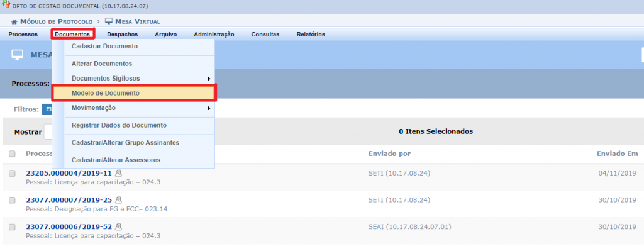Viewport: 644px width, 246px height.
Task: Click the home icon beside Módulo de Protocolo
Action: pos(14,21)
